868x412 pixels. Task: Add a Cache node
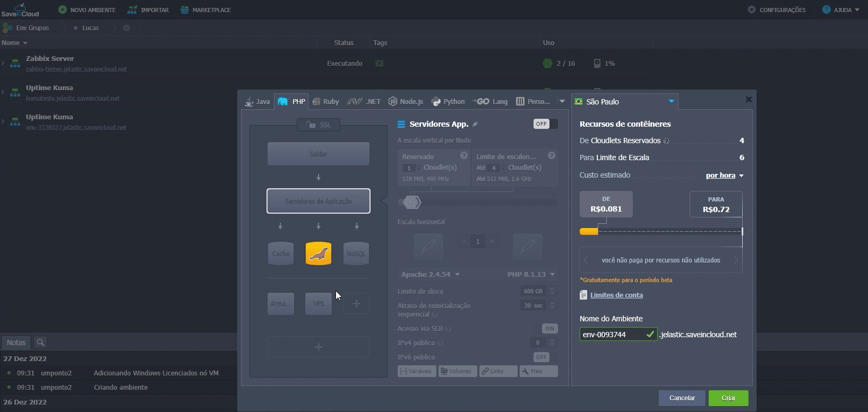pyautogui.click(x=281, y=253)
